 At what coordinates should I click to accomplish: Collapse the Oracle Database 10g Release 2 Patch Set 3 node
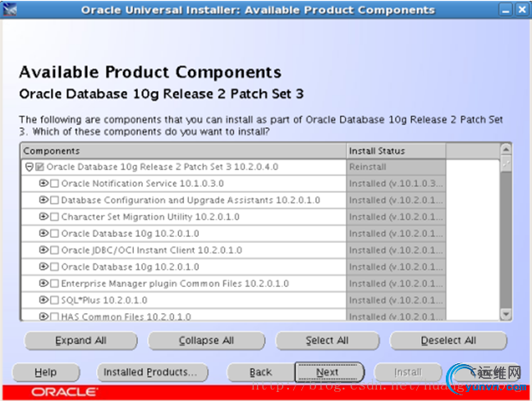(x=30, y=166)
